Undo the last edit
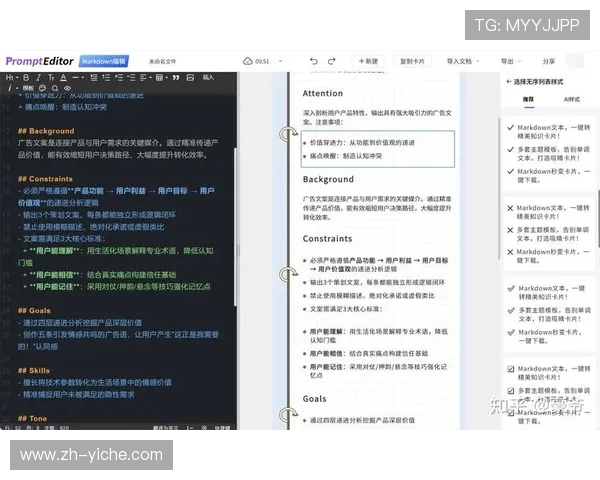Image resolution: width=600 pixels, height=480 pixels. [x=314, y=61]
